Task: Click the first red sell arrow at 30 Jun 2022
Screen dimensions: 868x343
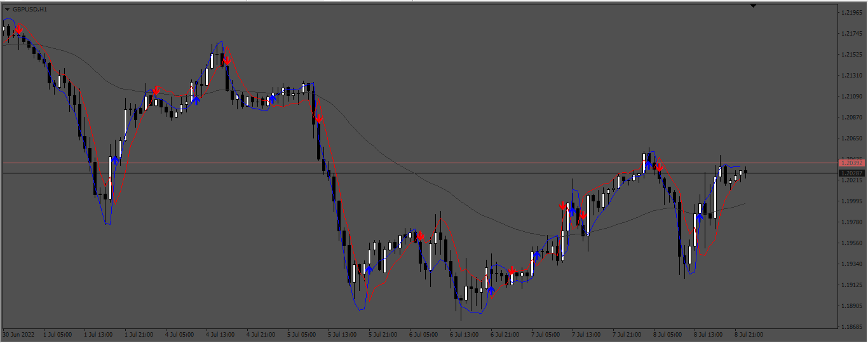Action: (19, 29)
